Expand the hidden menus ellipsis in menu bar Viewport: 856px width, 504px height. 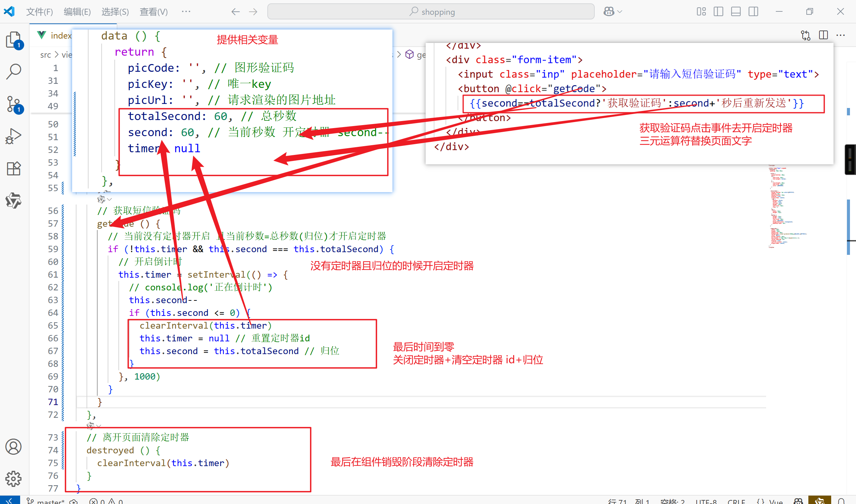(x=186, y=11)
